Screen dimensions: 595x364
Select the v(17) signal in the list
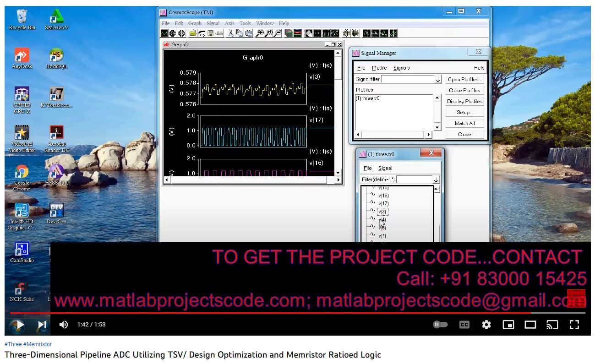tap(383, 204)
